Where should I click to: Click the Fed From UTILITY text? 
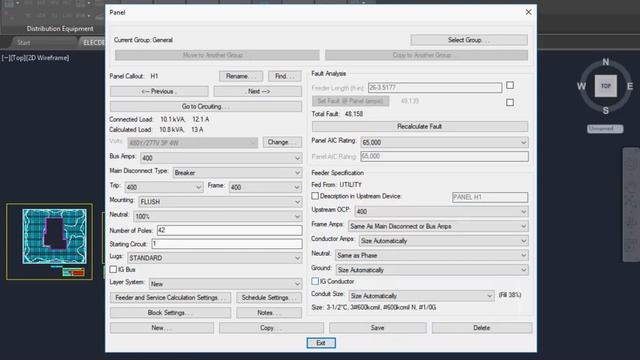point(336,184)
